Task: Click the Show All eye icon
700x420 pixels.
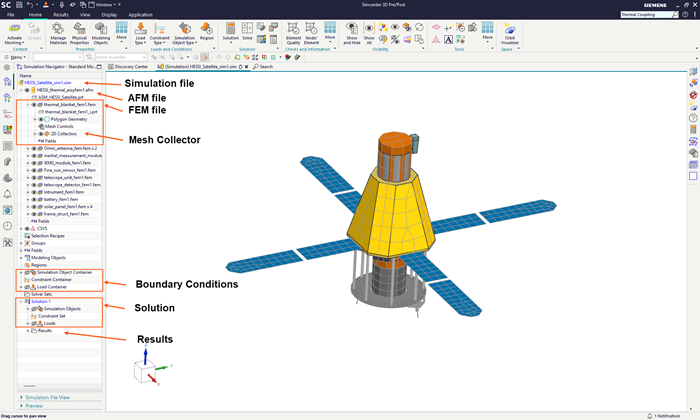Action: click(369, 29)
